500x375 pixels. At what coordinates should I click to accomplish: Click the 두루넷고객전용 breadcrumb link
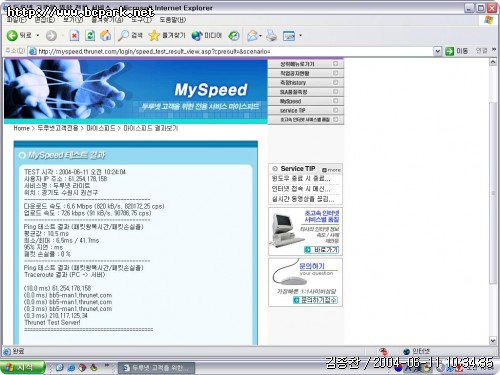[x=58, y=128]
